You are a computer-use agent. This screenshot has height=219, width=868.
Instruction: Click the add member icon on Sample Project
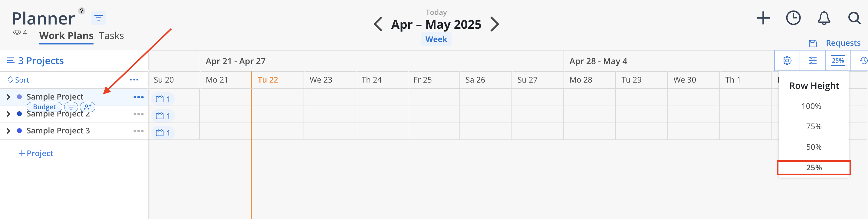pos(87,107)
